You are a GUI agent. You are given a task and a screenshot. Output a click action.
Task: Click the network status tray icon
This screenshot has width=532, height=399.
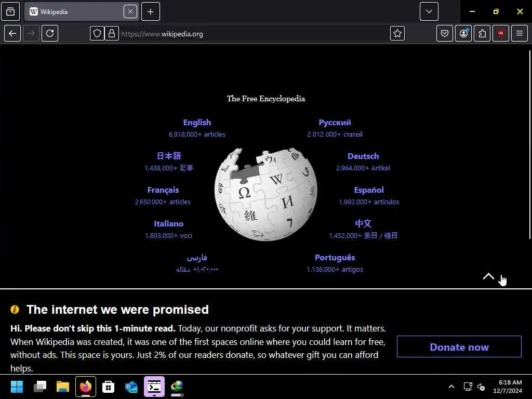click(x=468, y=387)
